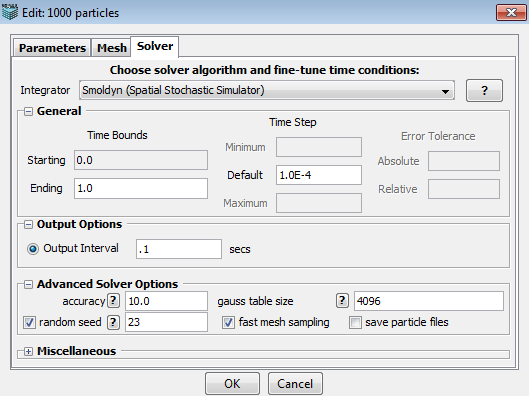
Task: Click the 'Error Tolerance' heading
Action: [x=438, y=136]
